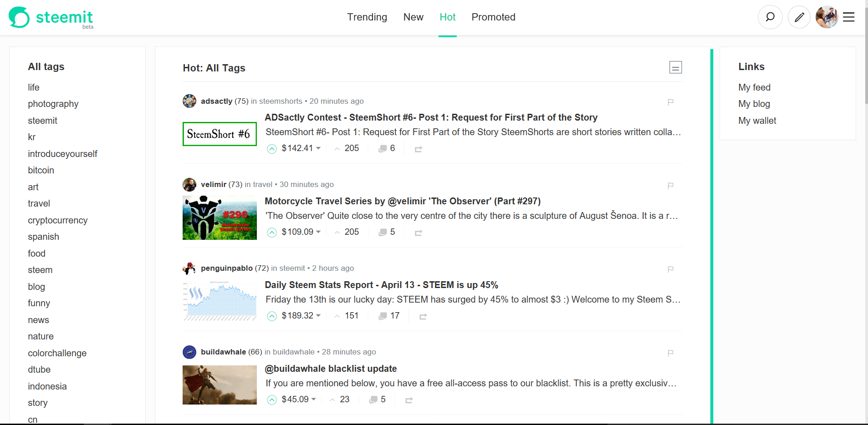
Task: Flag the buildawhale post
Action: click(x=670, y=353)
